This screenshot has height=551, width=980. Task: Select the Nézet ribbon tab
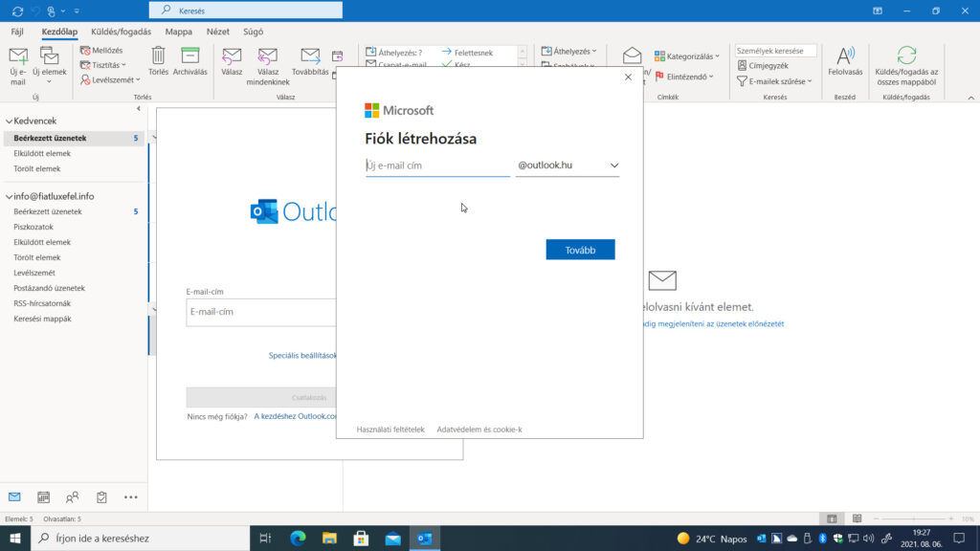click(x=218, y=32)
